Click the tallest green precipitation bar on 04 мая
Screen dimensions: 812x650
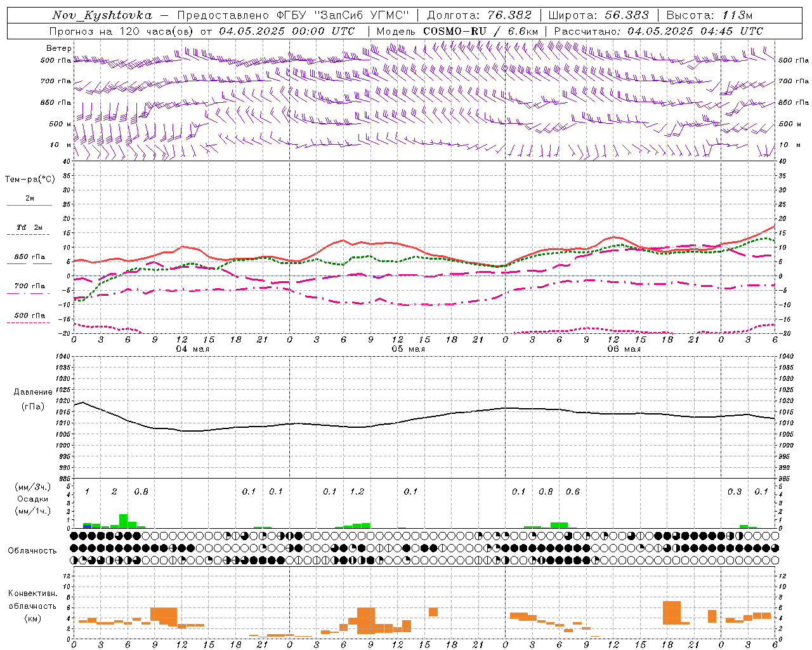tap(124, 521)
